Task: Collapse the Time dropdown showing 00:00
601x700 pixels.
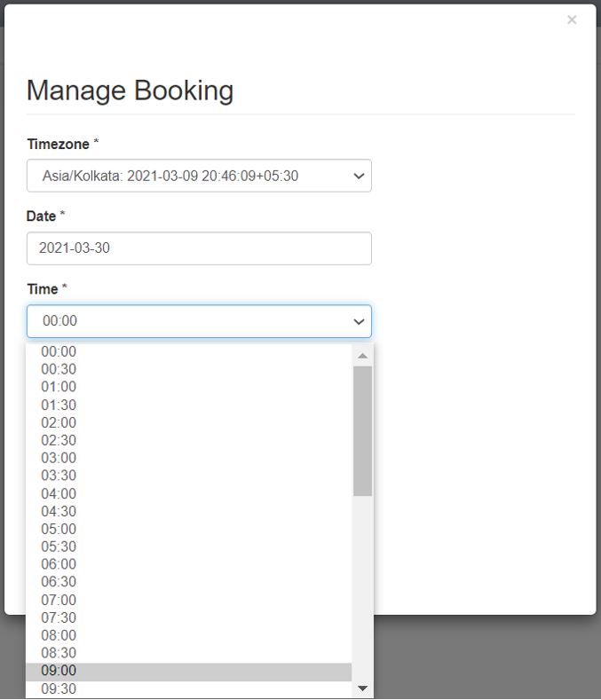Action: pyautogui.click(x=199, y=321)
